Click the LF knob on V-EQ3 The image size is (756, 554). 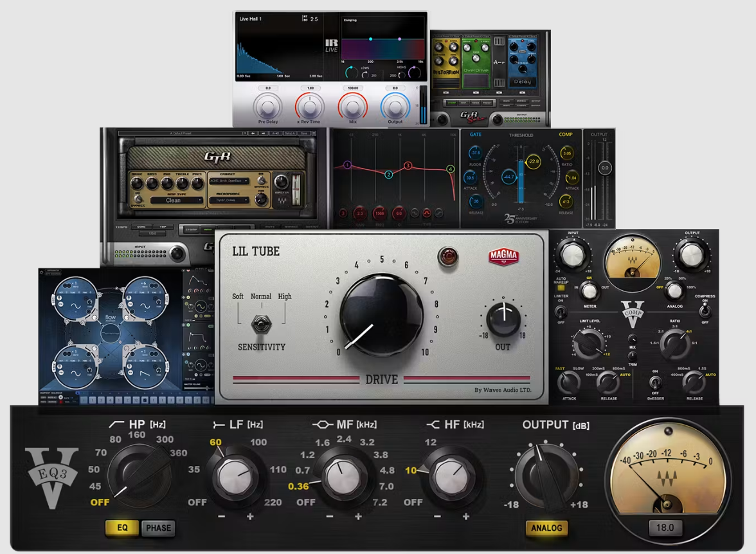pos(235,477)
